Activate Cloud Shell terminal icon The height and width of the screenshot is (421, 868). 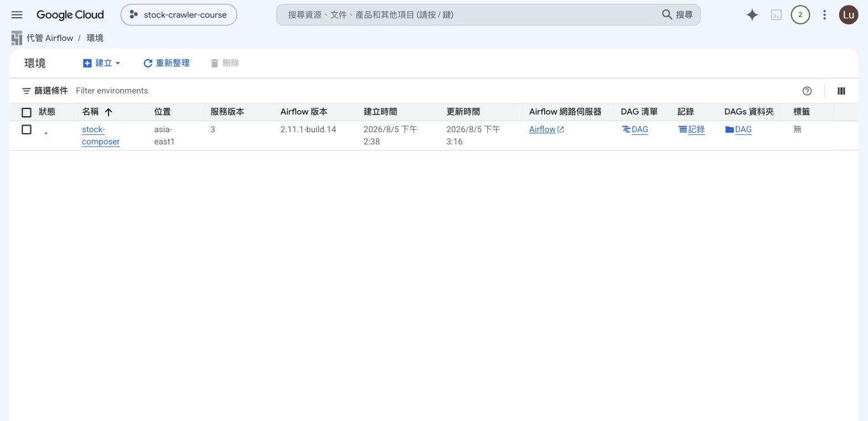[776, 15]
